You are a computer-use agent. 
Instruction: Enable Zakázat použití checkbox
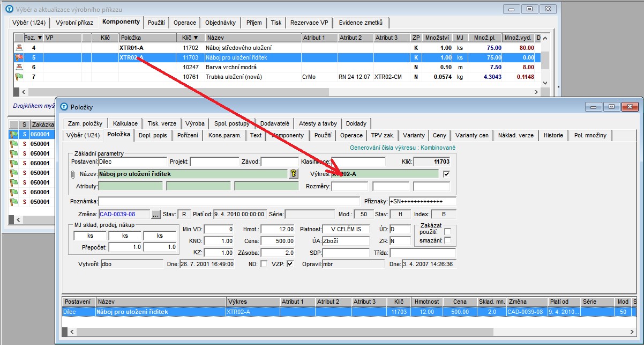pyautogui.click(x=448, y=231)
